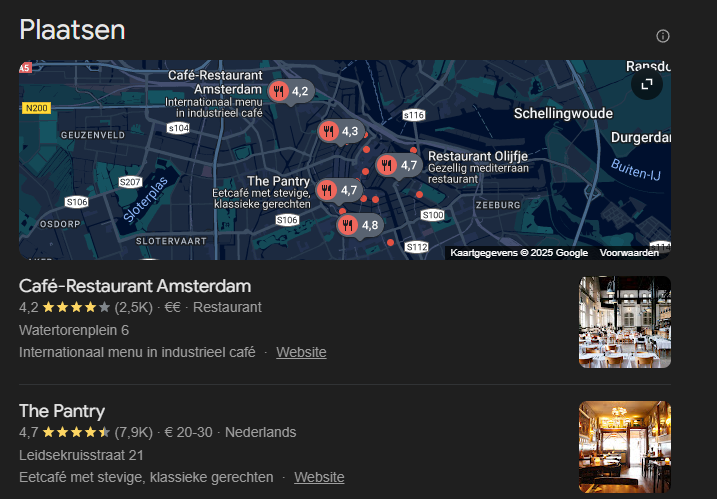Open Café-Restaurant Amsterdam interior photo
Viewport: 717px width, 499px height.
point(625,322)
